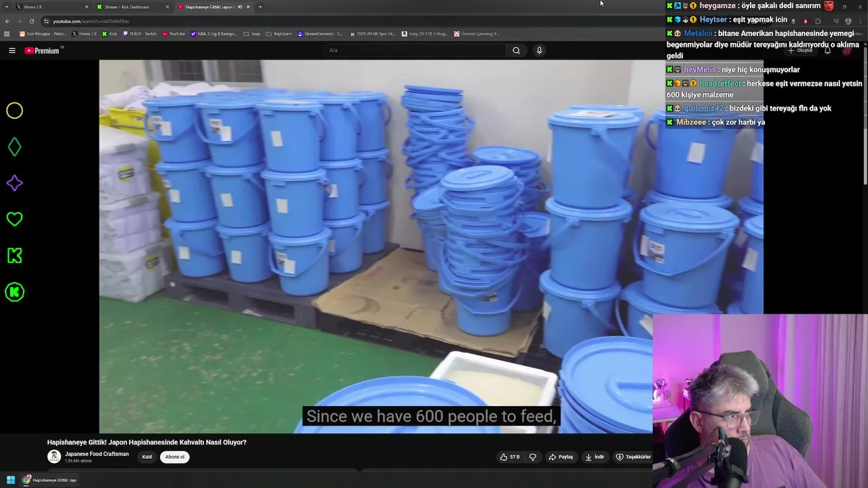Open the KeyGivers bookmark folder
The height and width of the screenshot is (488, 868).
(279, 33)
